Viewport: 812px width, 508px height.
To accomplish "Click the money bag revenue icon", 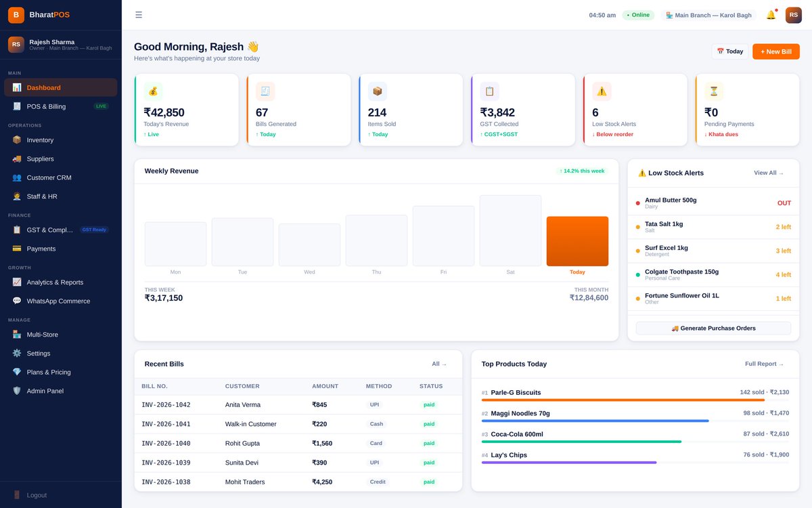I will [x=153, y=91].
